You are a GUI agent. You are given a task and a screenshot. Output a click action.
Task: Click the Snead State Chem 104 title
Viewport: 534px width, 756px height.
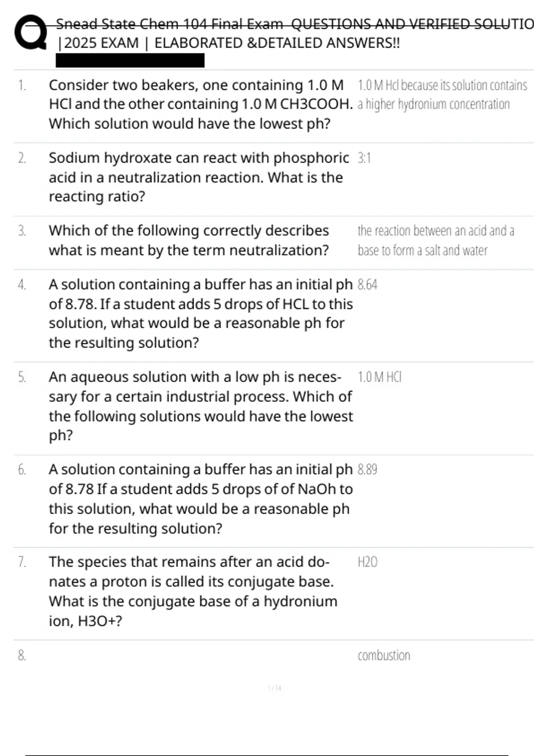click(x=294, y=24)
